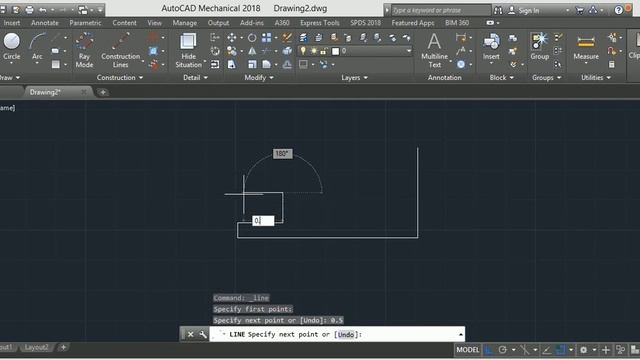Image resolution: width=640 pixels, height=360 pixels.
Task: Click the Group tool
Action: point(540,47)
